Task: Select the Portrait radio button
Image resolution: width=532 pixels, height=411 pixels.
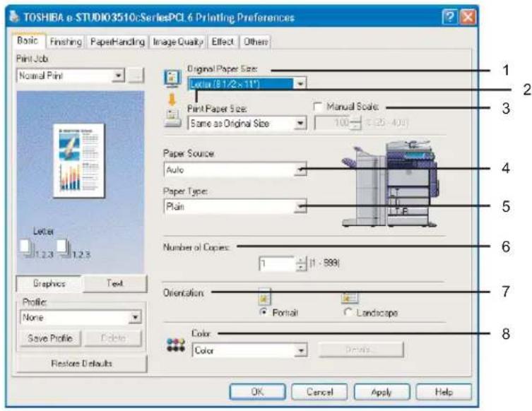Action: coord(263,312)
